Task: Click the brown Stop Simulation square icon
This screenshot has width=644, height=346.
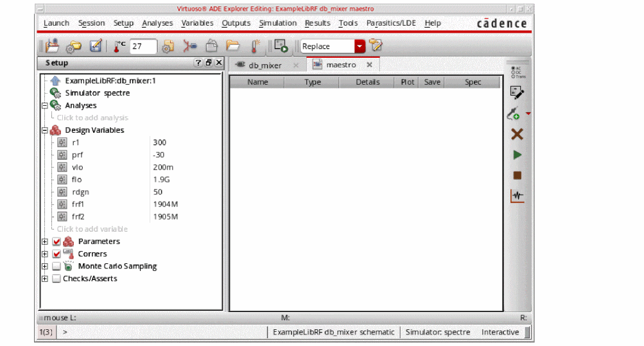Action: click(x=517, y=175)
